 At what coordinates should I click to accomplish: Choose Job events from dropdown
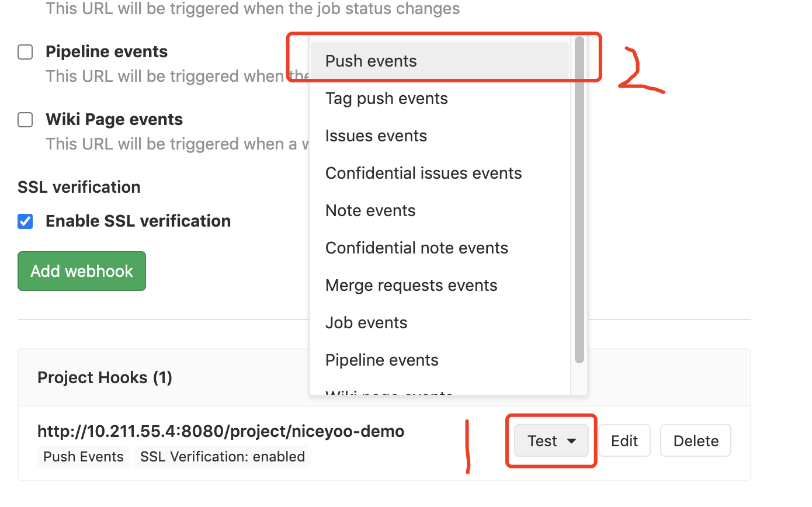[x=440, y=322]
